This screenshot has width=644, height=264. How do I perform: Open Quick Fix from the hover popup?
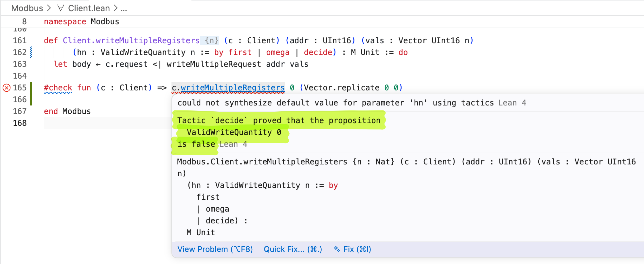[x=293, y=249]
